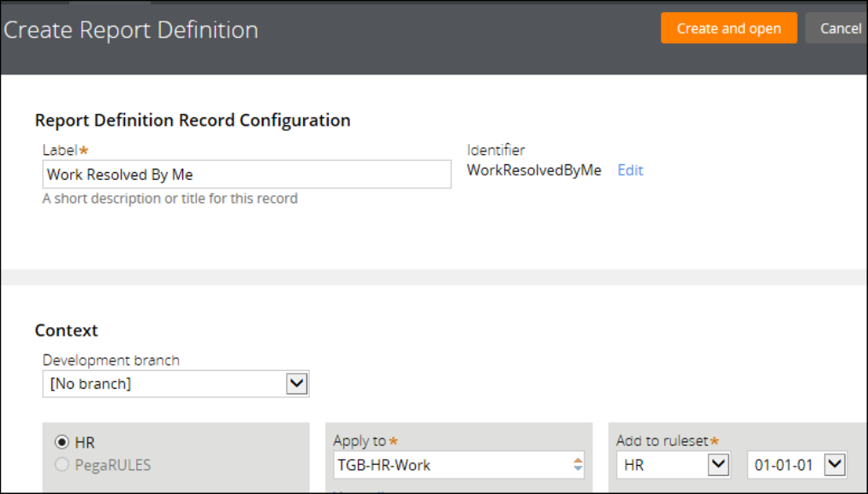
Task: Click the Add to ruleset label
Action: click(662, 441)
